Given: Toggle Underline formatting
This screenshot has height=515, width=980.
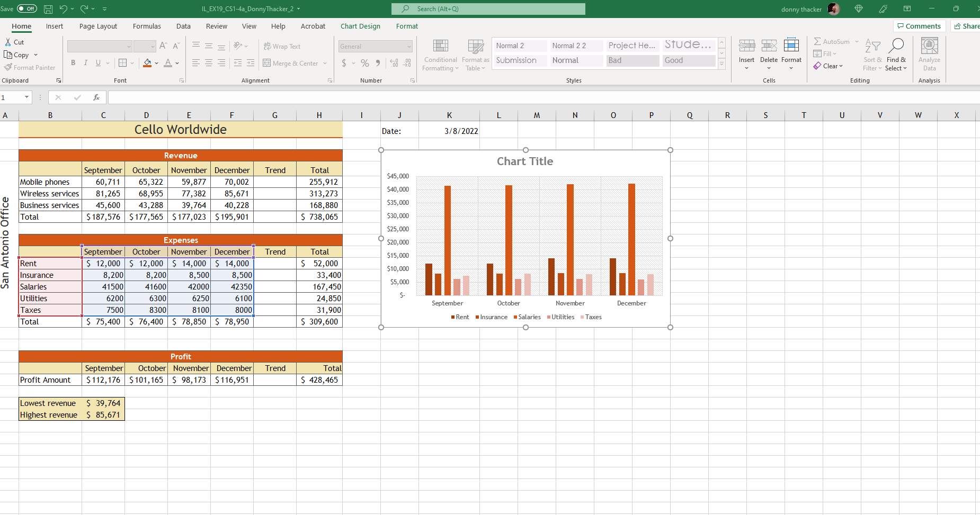Looking at the screenshot, I should click(x=98, y=63).
